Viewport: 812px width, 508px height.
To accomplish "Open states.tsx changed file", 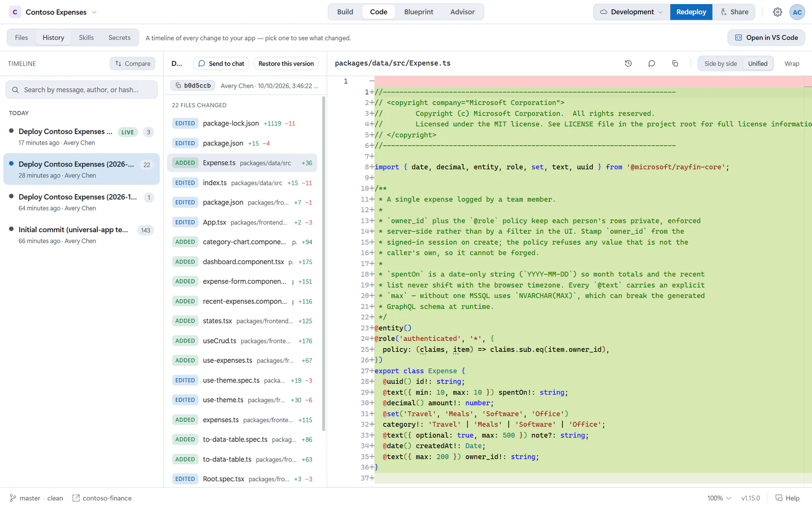I will pos(242,321).
